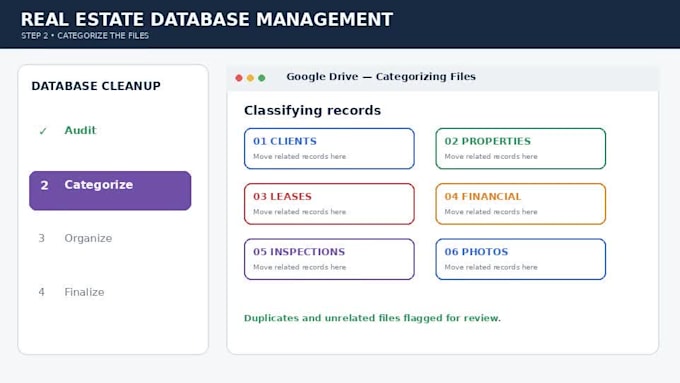The width and height of the screenshot is (680, 383).
Task: Click the green checkmark beside Audit
Action: [x=42, y=131]
